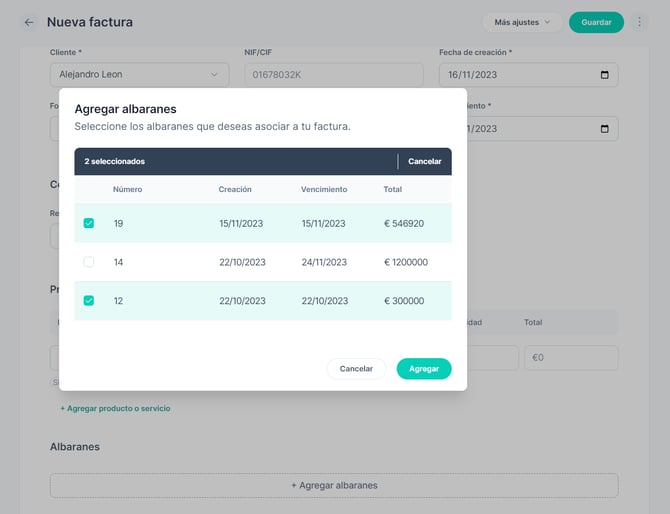Click the Vencimiento column header

(324, 189)
